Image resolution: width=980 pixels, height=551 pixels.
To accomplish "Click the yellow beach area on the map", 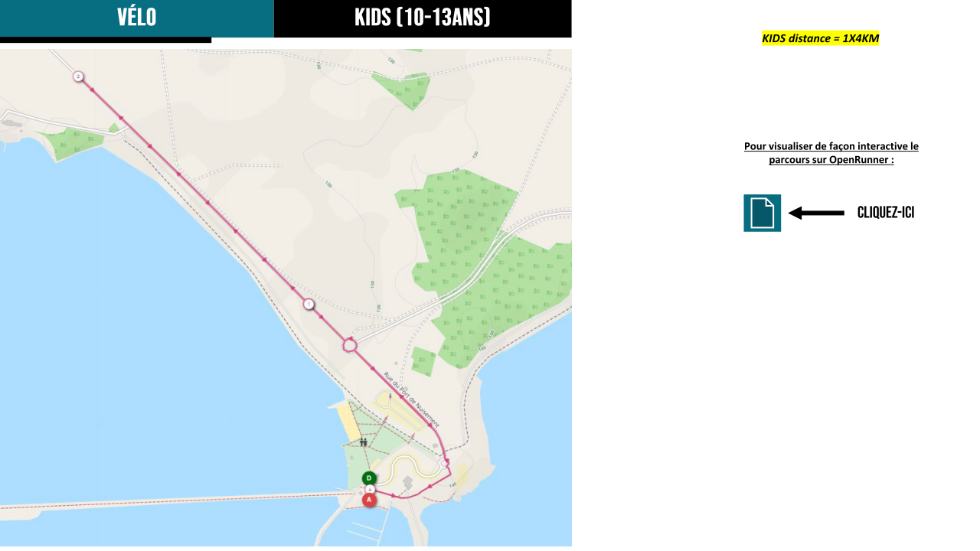I will point(348,422).
